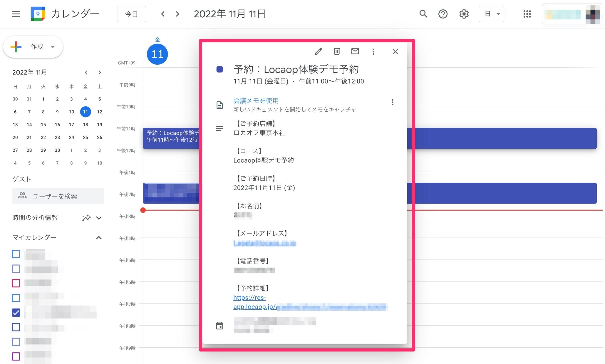Screen dimensions: 605x364
Task: Email guests via the envelope icon
Action: [355, 51]
